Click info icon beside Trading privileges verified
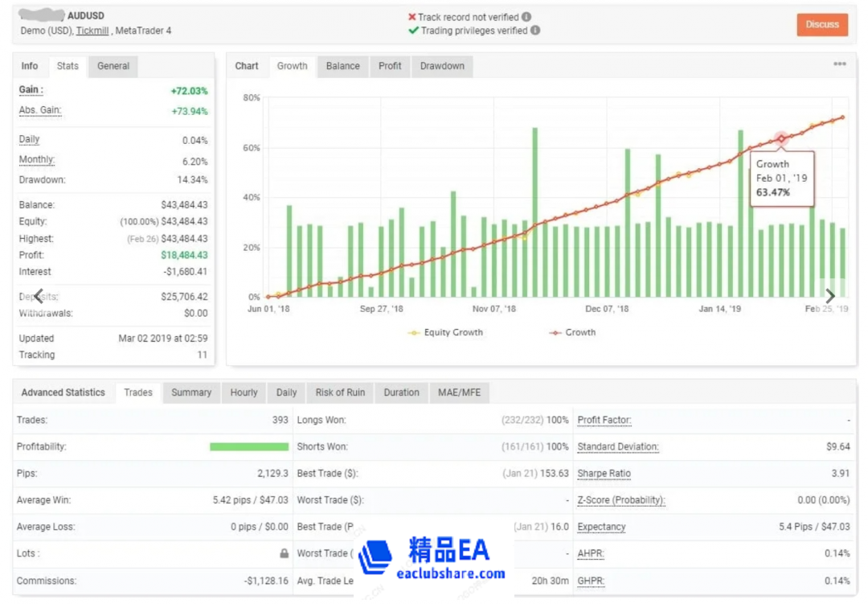This screenshot has height=604, width=868. point(535,31)
